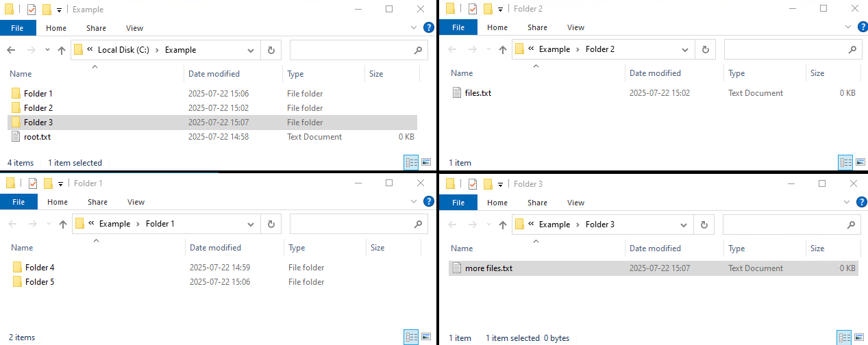Screen dimensions: 868x345
Task: Expand address bar history in Example window
Action: 251,50
